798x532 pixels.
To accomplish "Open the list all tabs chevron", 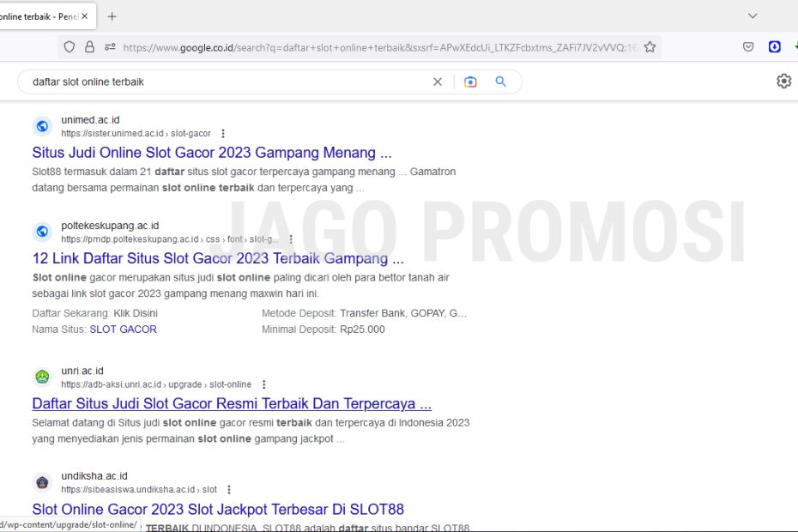I will [753, 15].
